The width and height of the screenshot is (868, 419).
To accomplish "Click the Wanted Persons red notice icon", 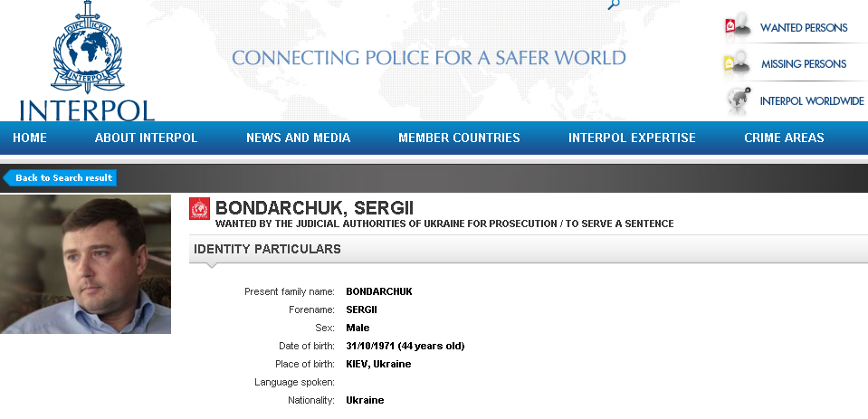I will 739,26.
